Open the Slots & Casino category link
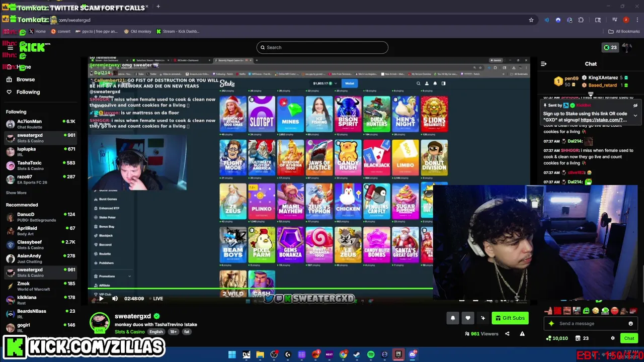The width and height of the screenshot is (644, 362). pyautogui.click(x=129, y=332)
